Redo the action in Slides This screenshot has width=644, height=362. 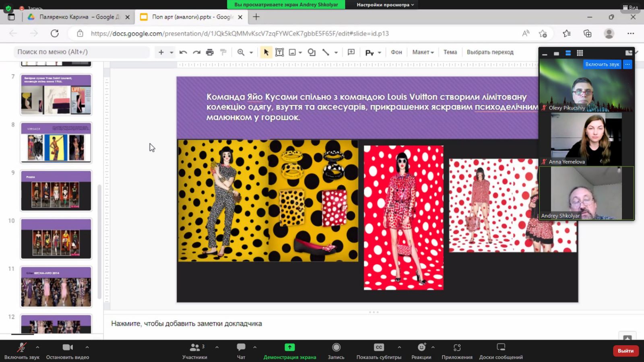coord(196,52)
